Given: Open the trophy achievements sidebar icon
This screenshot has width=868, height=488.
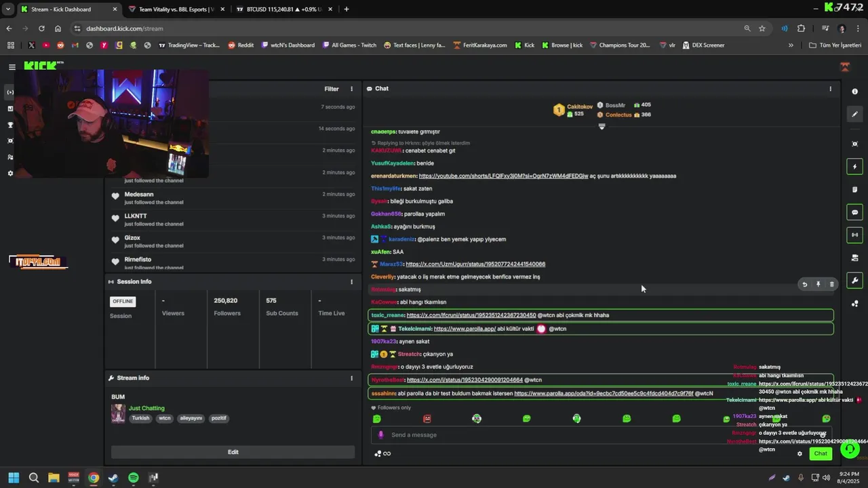Looking at the screenshot, I should [x=10, y=125].
